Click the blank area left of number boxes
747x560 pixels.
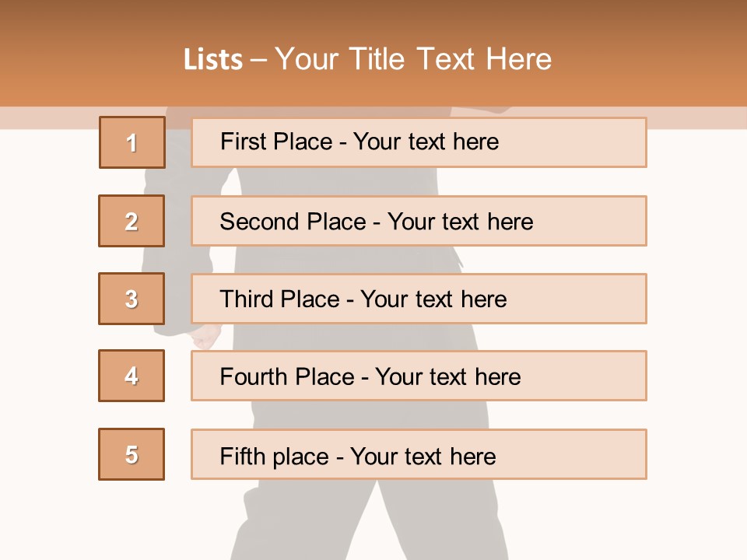tap(48, 311)
